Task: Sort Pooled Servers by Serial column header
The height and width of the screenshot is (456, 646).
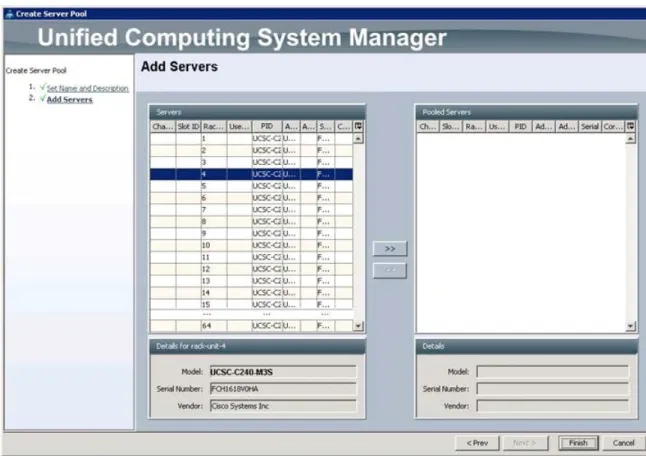Action: (x=590, y=126)
